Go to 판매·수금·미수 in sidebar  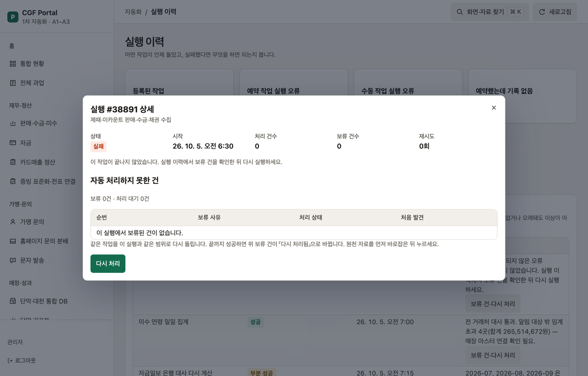tap(57, 123)
